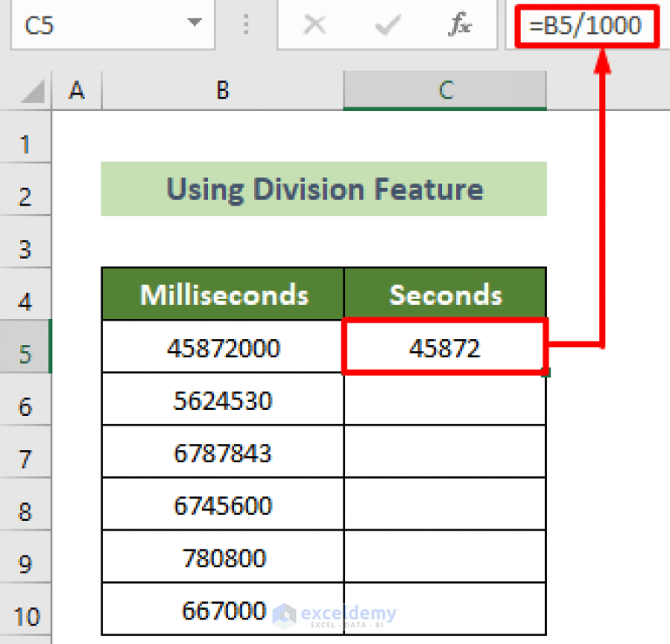Click the formula bar options dots handle
This screenshot has height=644, width=670.
(x=246, y=24)
